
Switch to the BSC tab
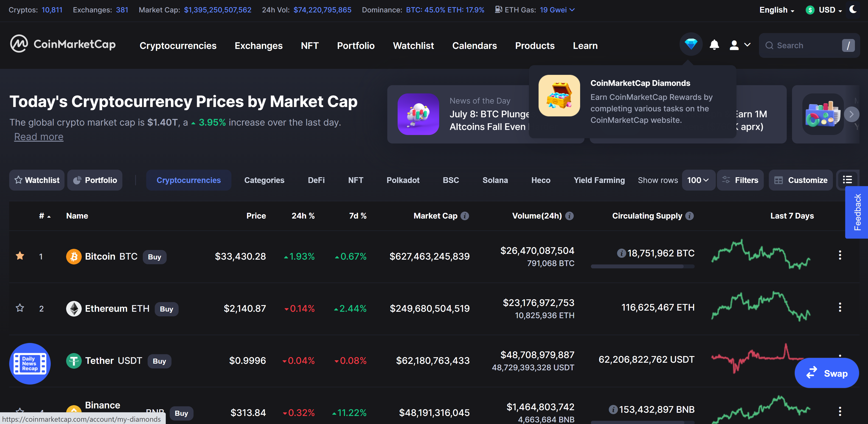point(451,180)
